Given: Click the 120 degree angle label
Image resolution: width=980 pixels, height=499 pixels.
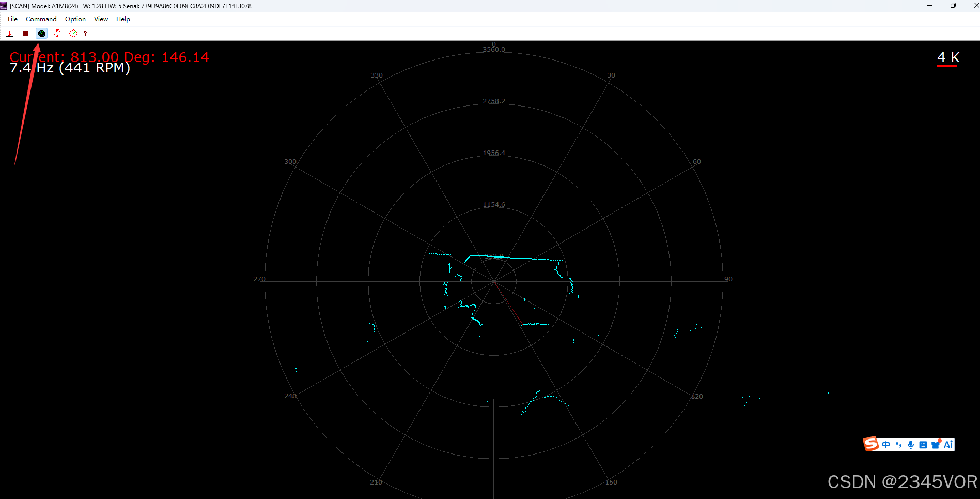Looking at the screenshot, I should point(697,397).
